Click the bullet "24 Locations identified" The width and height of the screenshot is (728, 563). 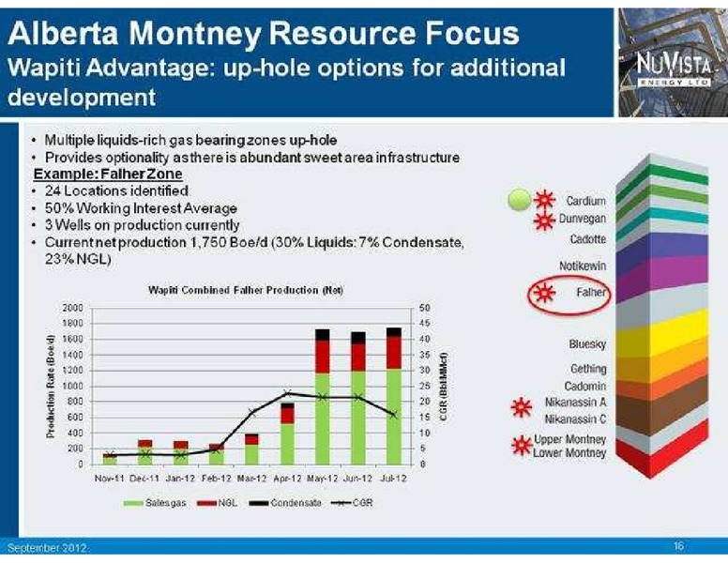(x=116, y=190)
